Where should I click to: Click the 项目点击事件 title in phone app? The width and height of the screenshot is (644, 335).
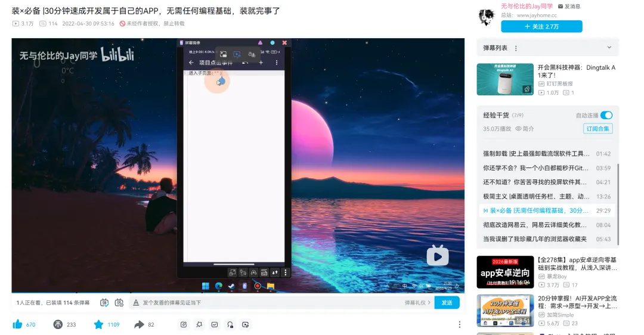click(x=216, y=63)
